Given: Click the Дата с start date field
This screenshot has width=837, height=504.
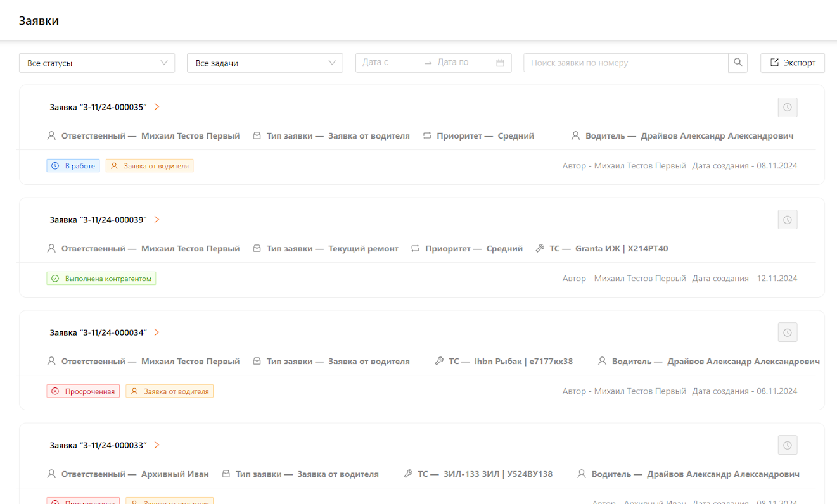Looking at the screenshot, I should 388,63.
